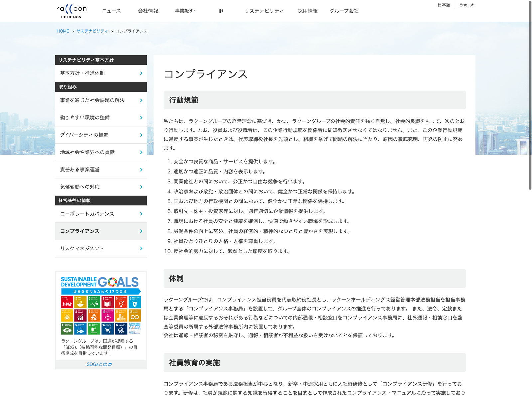Click the Sustainable Development Goals banner image
The width and height of the screenshot is (532, 399).
coord(101,305)
